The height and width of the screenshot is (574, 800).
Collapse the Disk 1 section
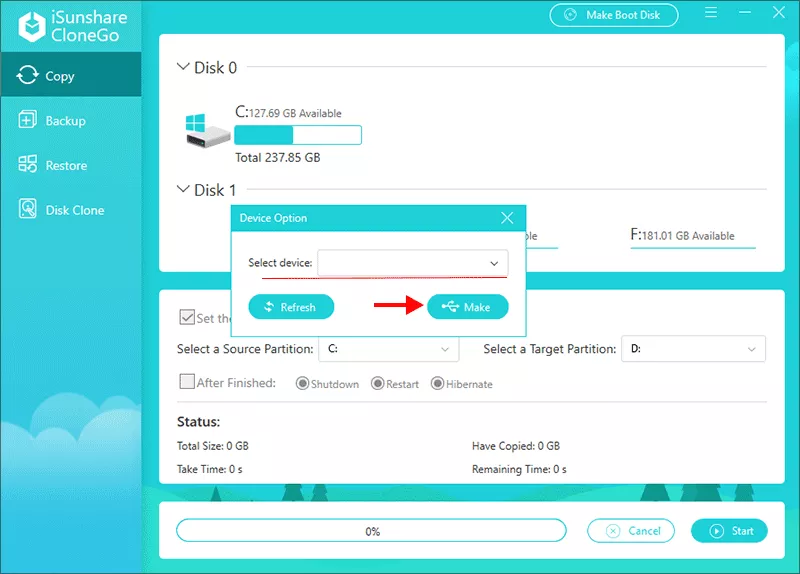(183, 189)
